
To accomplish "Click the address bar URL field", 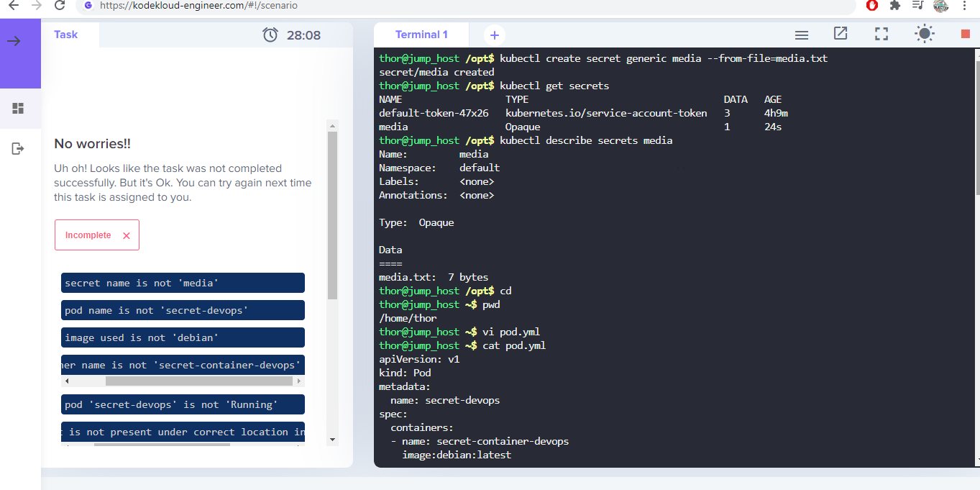I will [466, 6].
